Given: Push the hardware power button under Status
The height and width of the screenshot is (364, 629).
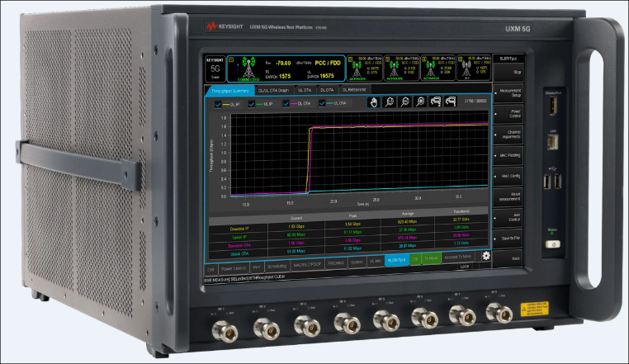Looking at the screenshot, I should tap(553, 244).
